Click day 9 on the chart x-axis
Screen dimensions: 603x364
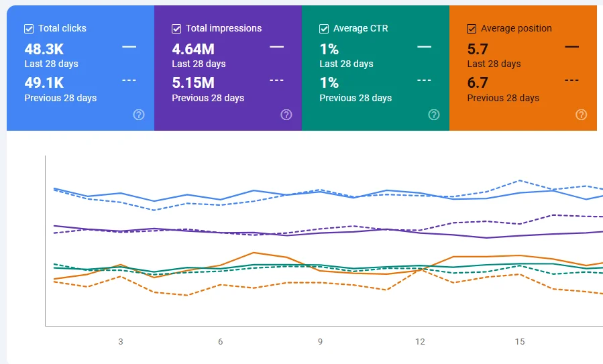(320, 342)
